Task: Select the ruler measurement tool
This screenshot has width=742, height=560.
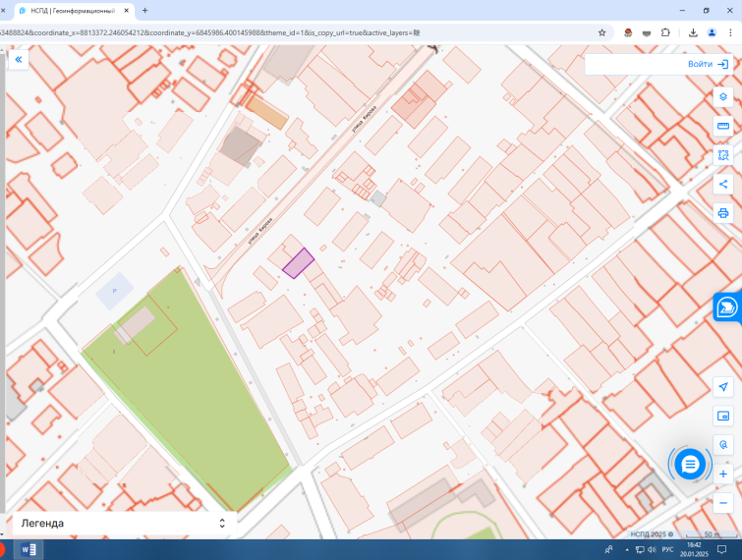Action: point(723,126)
